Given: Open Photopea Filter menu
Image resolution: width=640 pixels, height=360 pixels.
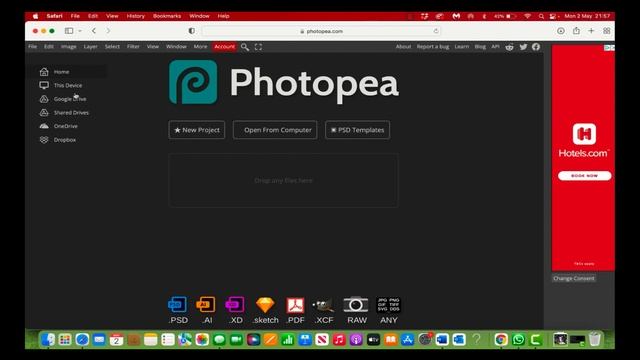Looking at the screenshot, I should coord(133,47).
